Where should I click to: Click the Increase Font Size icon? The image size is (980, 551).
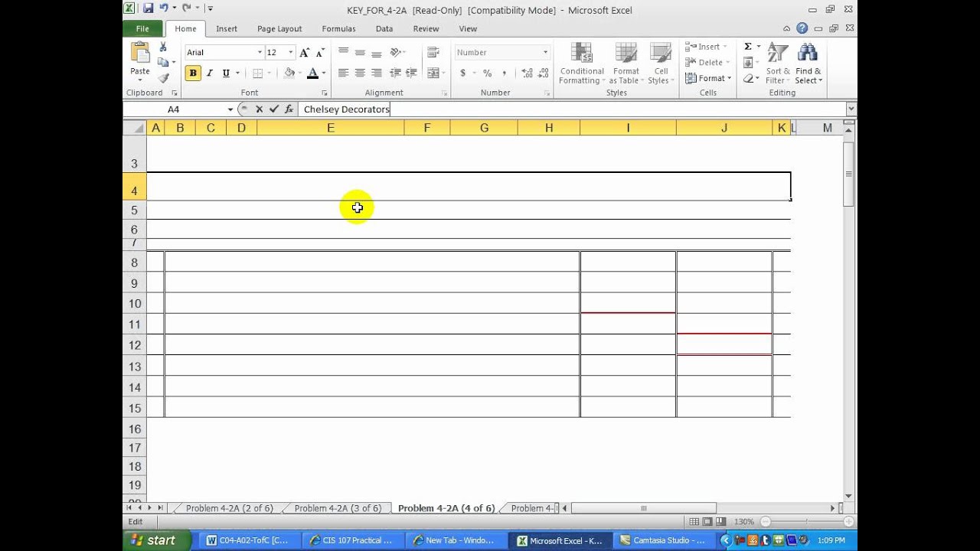click(305, 52)
